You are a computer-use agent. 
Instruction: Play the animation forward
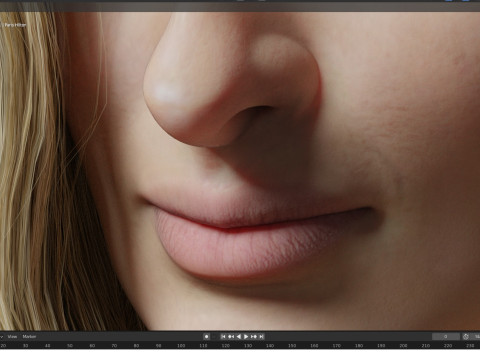coord(246,337)
